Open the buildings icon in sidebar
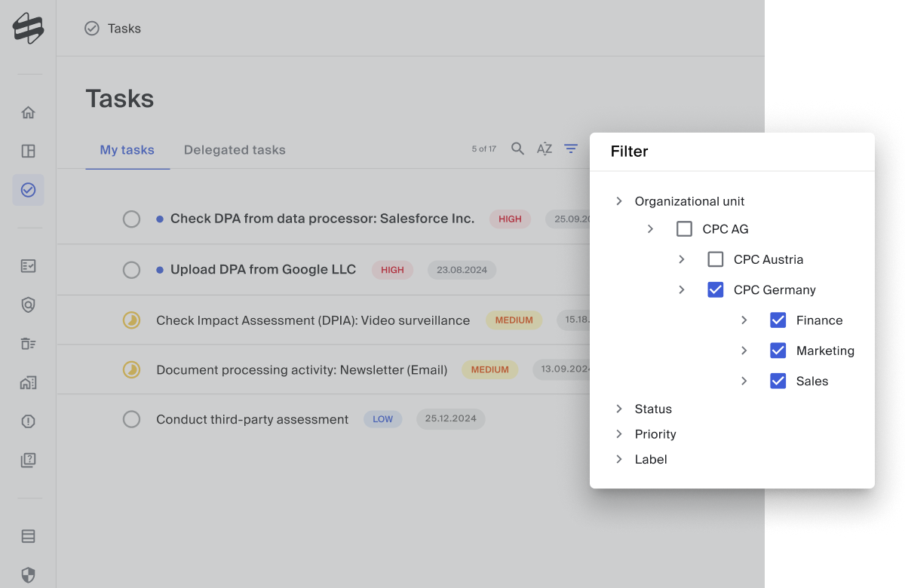 (28, 382)
